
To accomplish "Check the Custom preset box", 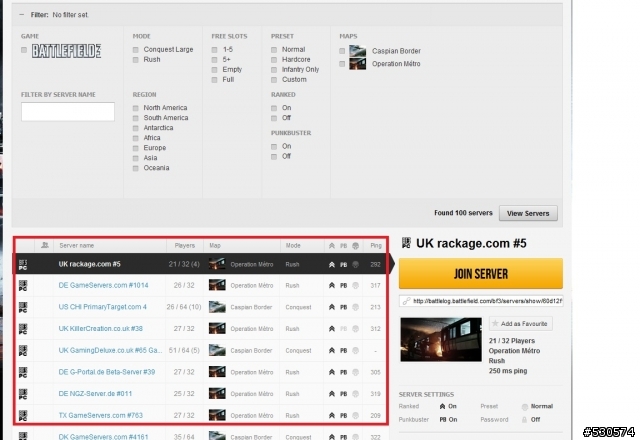I will (x=274, y=80).
